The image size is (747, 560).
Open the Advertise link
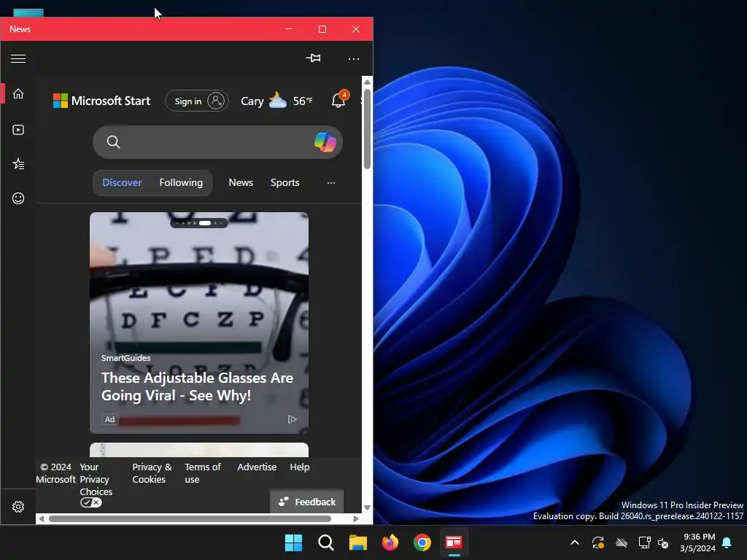click(x=257, y=467)
